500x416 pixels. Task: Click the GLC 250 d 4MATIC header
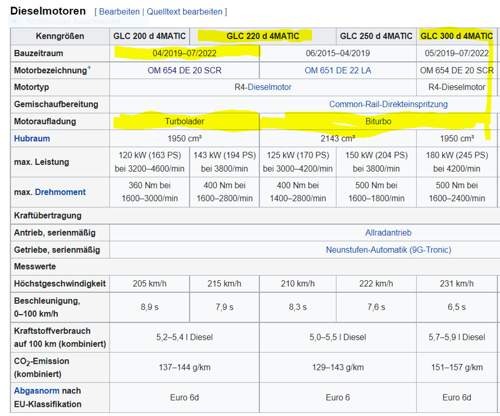pos(376,36)
